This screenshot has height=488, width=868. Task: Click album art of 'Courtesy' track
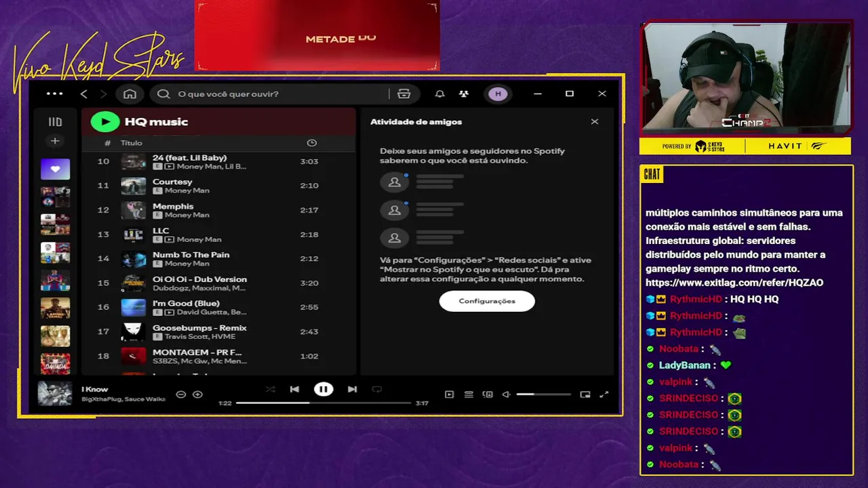pos(134,186)
